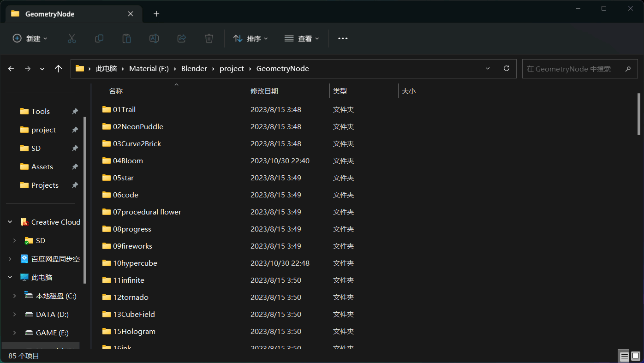The height and width of the screenshot is (363, 644).
Task: Refresh the folder with the refresh icon
Action: [507, 69]
